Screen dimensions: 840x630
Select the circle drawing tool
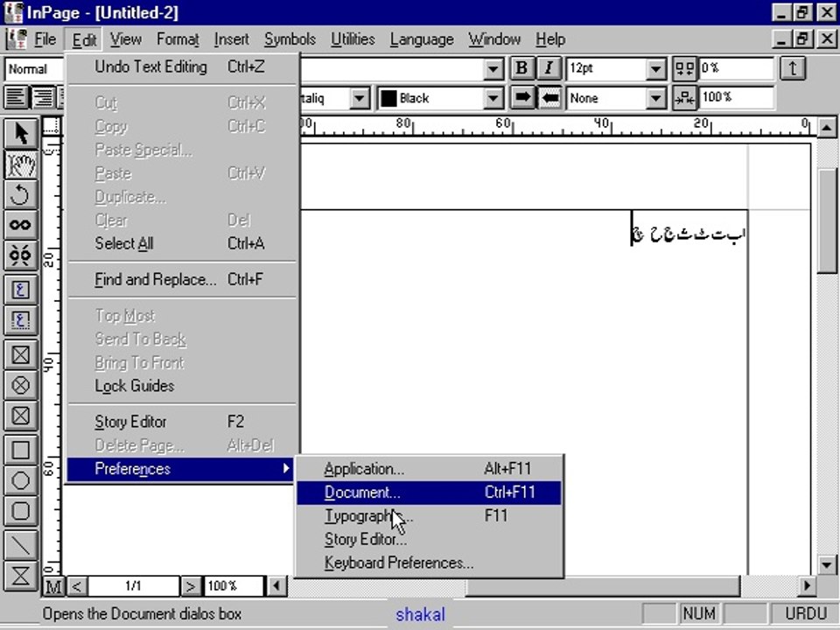tap(21, 480)
